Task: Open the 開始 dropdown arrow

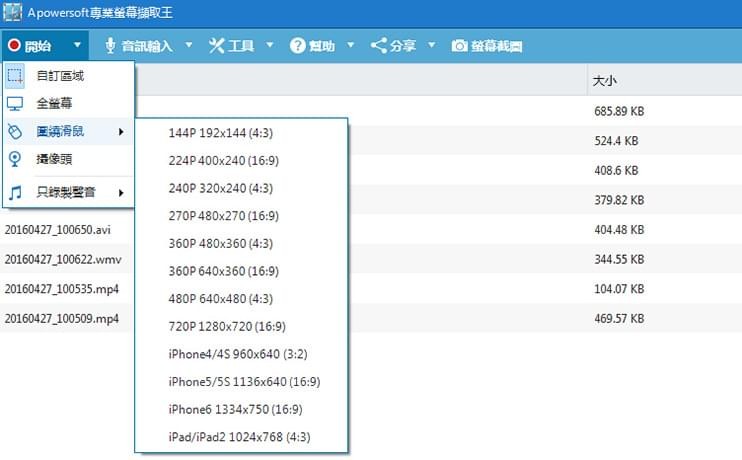Action: point(77,45)
